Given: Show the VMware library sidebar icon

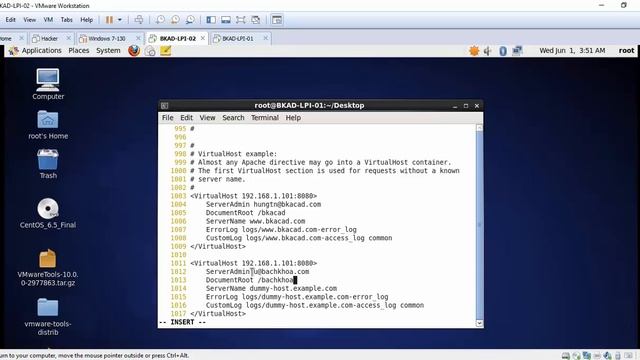Looking at the screenshot, I should (211, 20).
